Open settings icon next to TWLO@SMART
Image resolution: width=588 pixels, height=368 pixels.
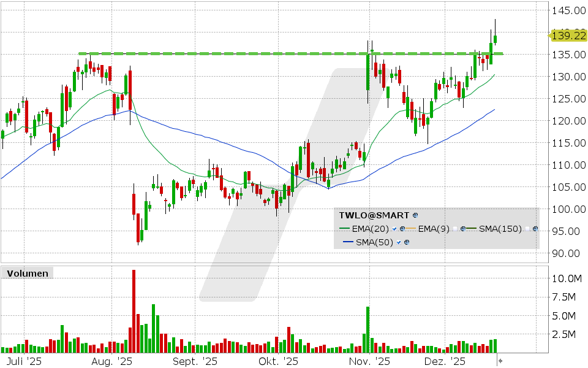(415, 215)
